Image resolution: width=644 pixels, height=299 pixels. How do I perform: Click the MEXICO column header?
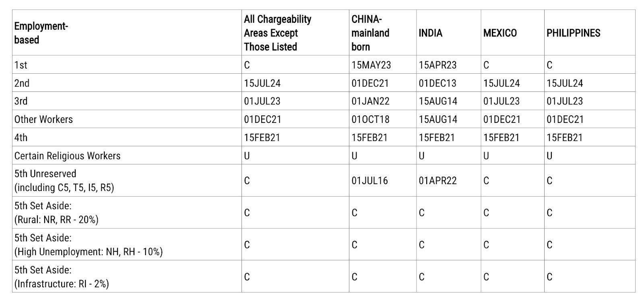tap(500, 33)
